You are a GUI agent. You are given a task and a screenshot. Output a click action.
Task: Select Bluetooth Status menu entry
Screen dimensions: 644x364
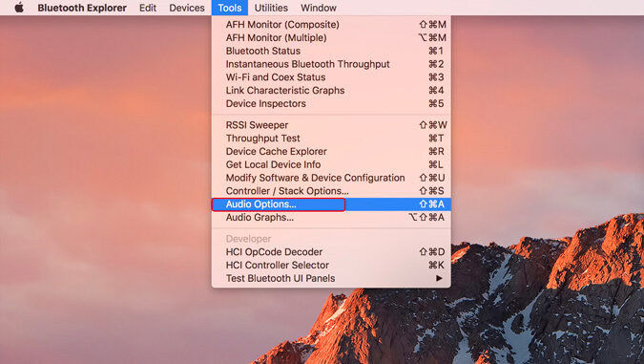click(331, 51)
